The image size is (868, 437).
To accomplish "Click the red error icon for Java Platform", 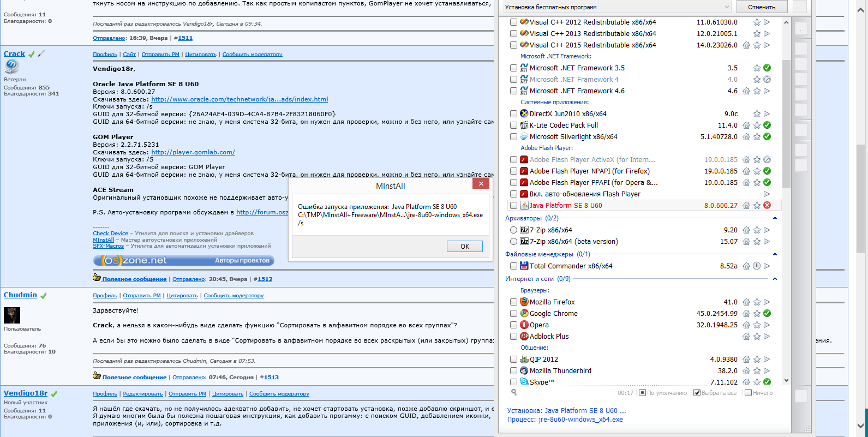I will point(767,206).
